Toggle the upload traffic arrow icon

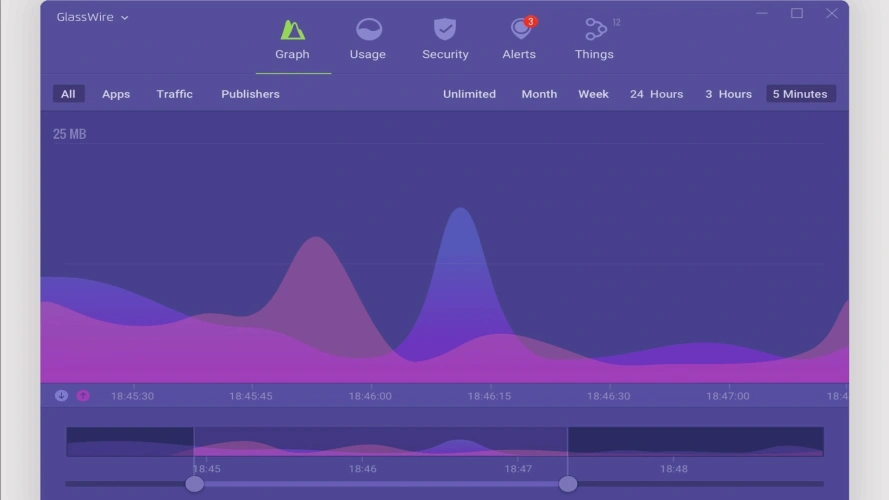[x=83, y=396]
